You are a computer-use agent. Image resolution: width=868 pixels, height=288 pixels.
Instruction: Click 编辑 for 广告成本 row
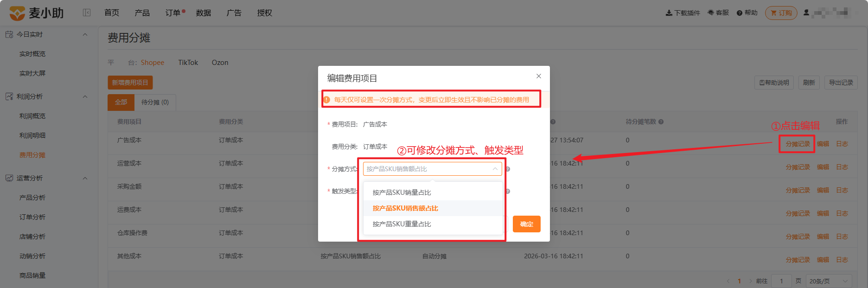[x=823, y=144]
